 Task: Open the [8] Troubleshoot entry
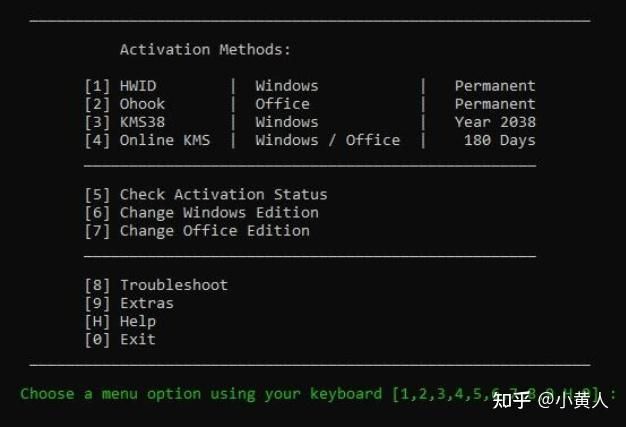point(156,285)
